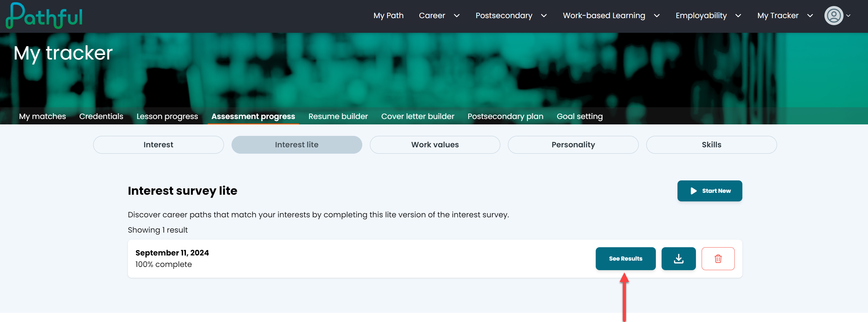The height and width of the screenshot is (322, 868).
Task: Open the Postsecondary plan tab
Action: [505, 116]
